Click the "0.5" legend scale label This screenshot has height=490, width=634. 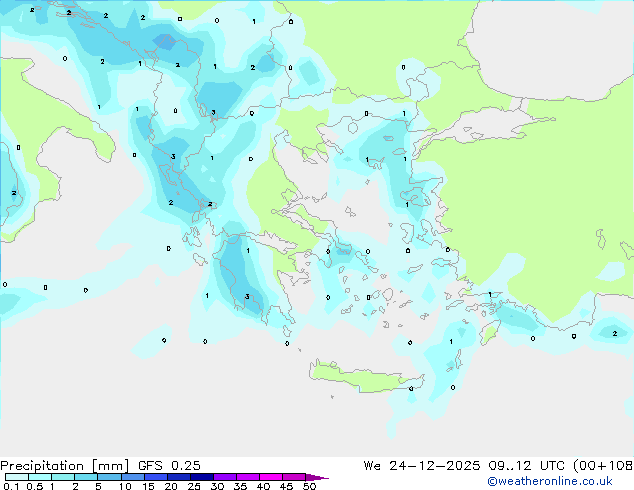click(x=35, y=486)
